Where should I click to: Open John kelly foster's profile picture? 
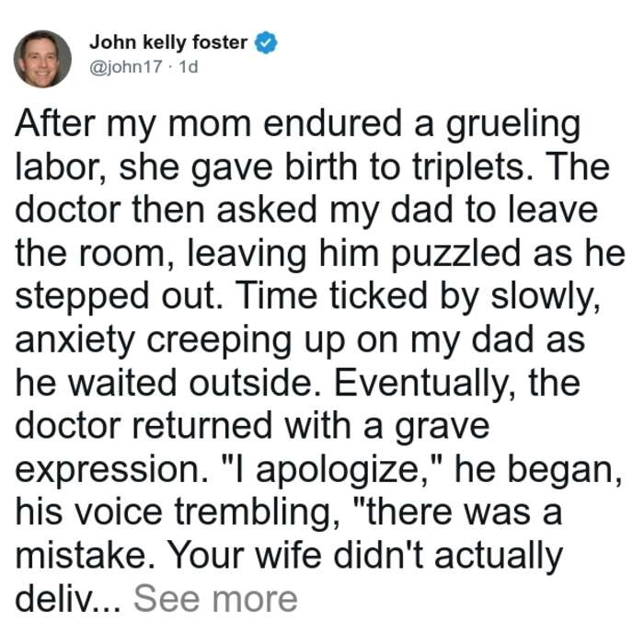(42, 59)
